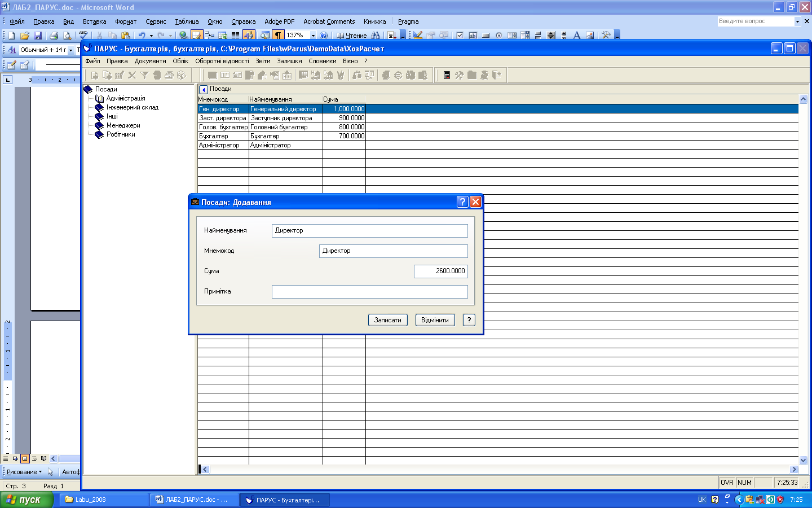
Task: Click Word's Columns icon
Action: tap(235, 35)
